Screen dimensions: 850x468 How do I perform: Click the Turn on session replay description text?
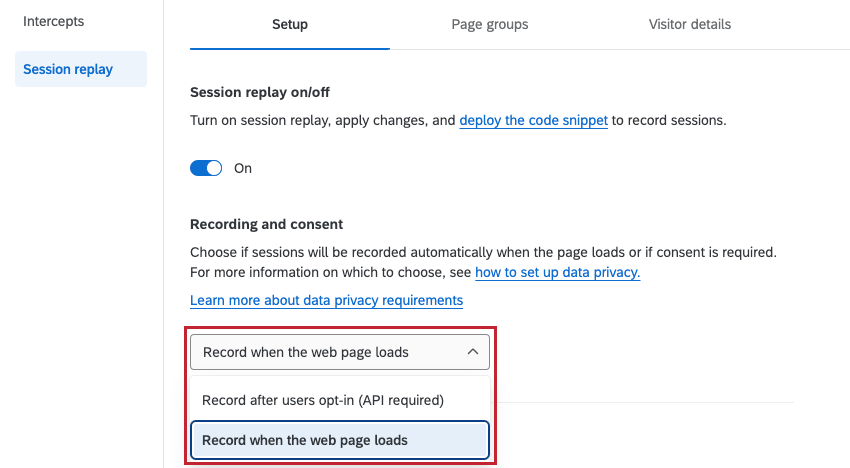point(458,120)
